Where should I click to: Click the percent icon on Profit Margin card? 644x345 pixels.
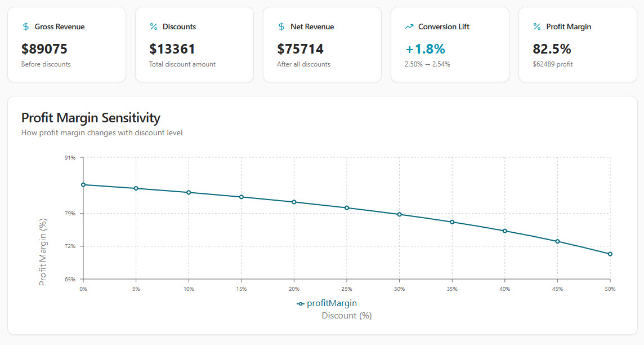(x=536, y=26)
